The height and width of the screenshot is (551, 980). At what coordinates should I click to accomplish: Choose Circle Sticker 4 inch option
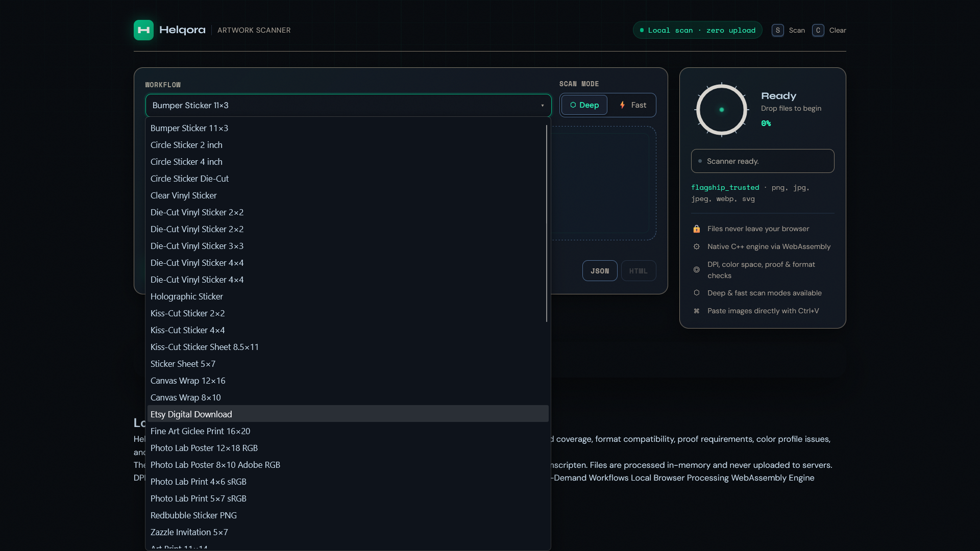[348, 162]
